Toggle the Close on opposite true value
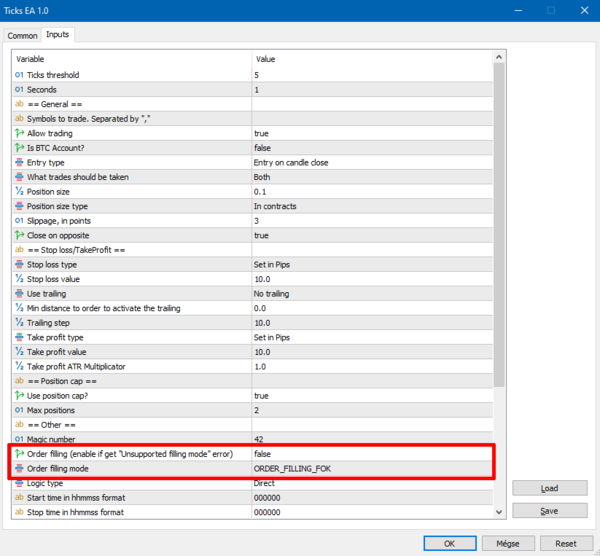This screenshot has width=600, height=556. [x=372, y=235]
